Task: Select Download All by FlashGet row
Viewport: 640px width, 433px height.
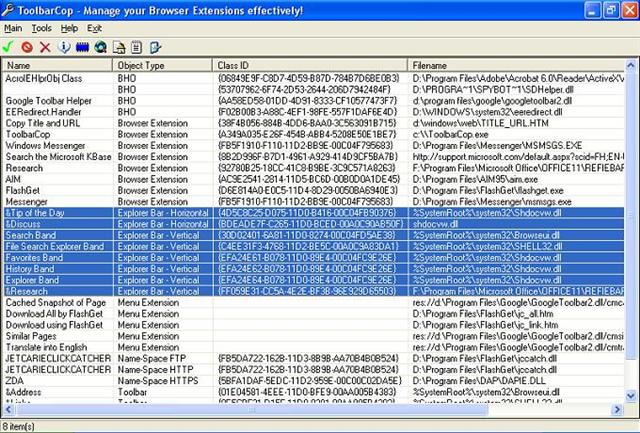Action: [x=313, y=314]
